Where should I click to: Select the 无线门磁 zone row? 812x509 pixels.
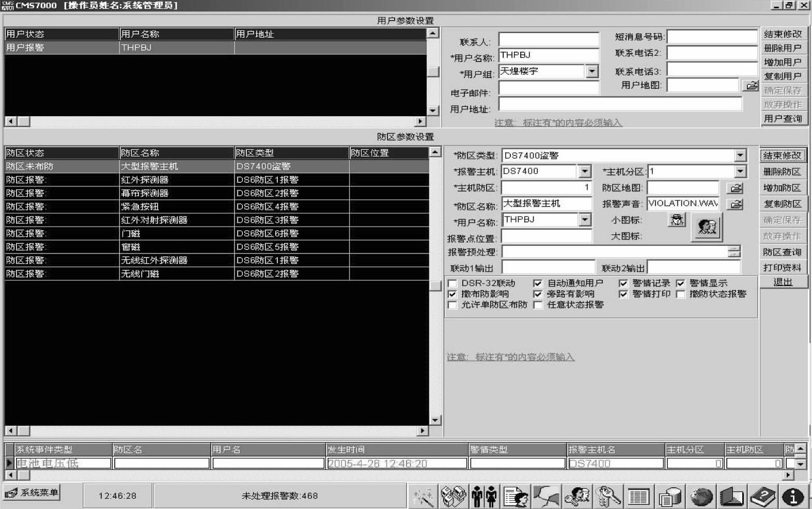tap(217, 274)
